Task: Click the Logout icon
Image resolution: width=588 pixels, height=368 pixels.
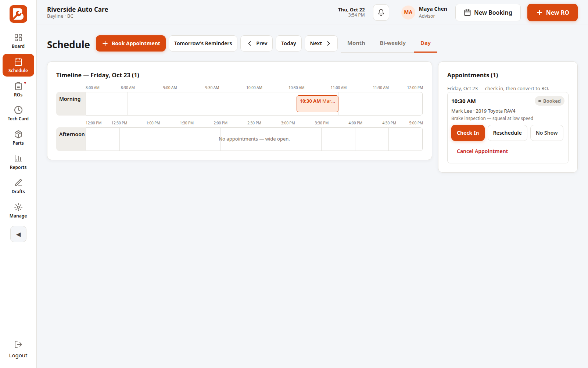Action: [x=18, y=344]
